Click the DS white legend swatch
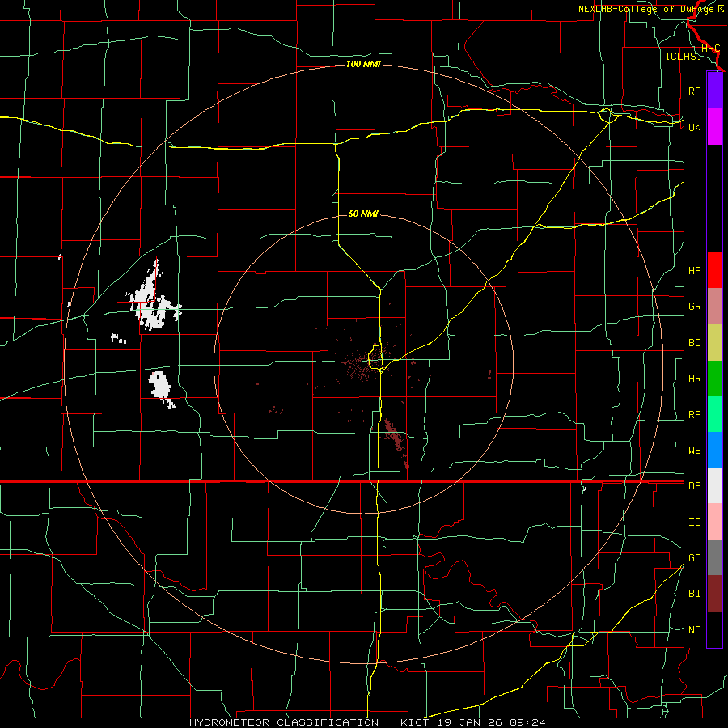The height and width of the screenshot is (728, 728). (x=714, y=485)
